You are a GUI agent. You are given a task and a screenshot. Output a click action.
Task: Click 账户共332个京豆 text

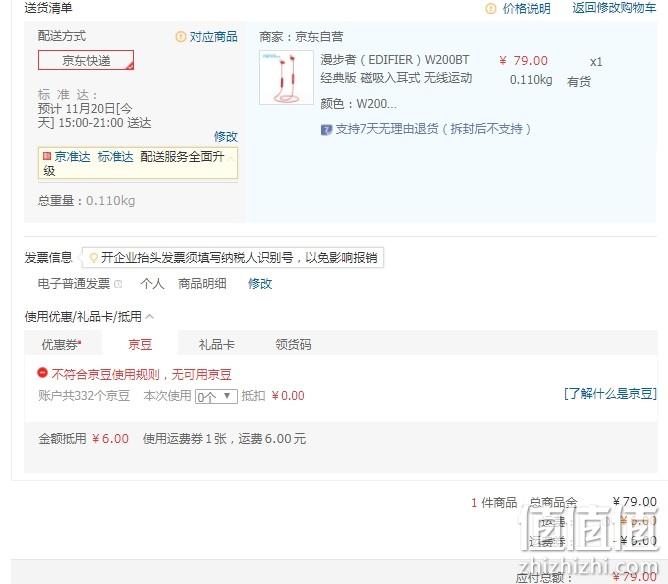click(84, 396)
